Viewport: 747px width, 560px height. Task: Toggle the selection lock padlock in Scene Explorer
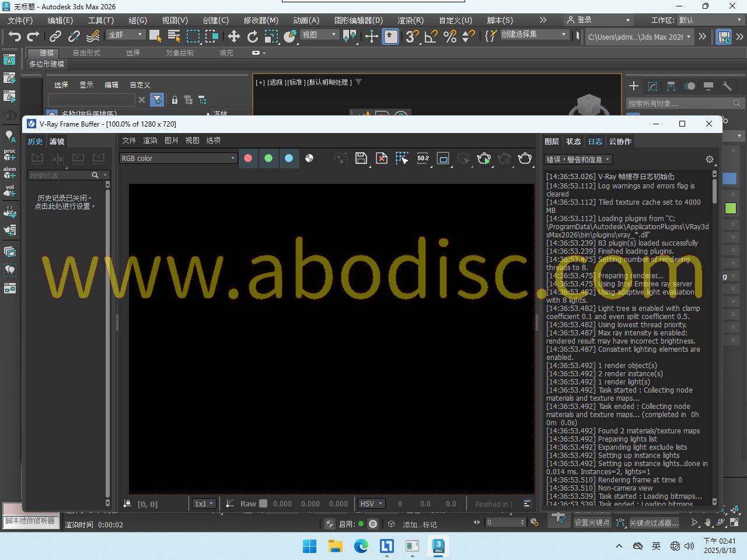click(x=174, y=100)
